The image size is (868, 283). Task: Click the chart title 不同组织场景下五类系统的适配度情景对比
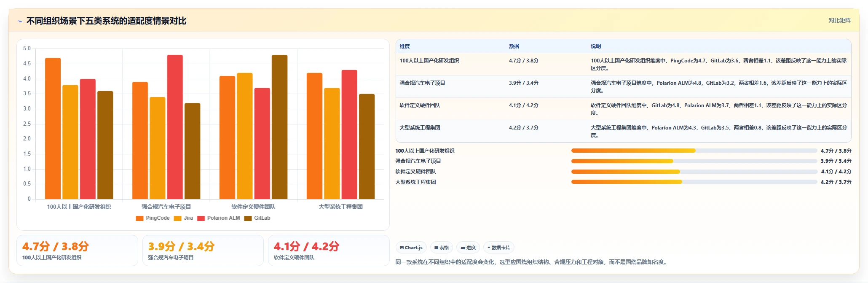click(x=106, y=21)
